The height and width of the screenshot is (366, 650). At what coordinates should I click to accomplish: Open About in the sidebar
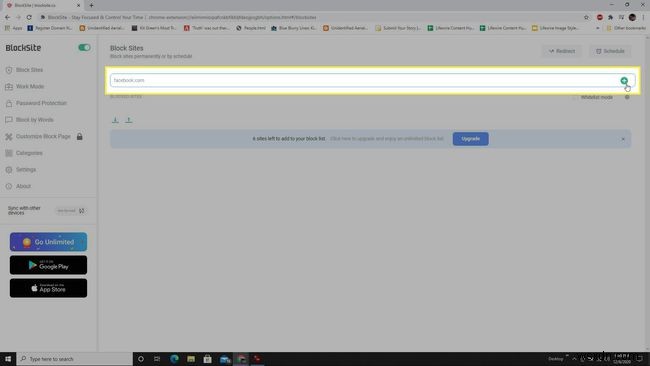coord(19,186)
